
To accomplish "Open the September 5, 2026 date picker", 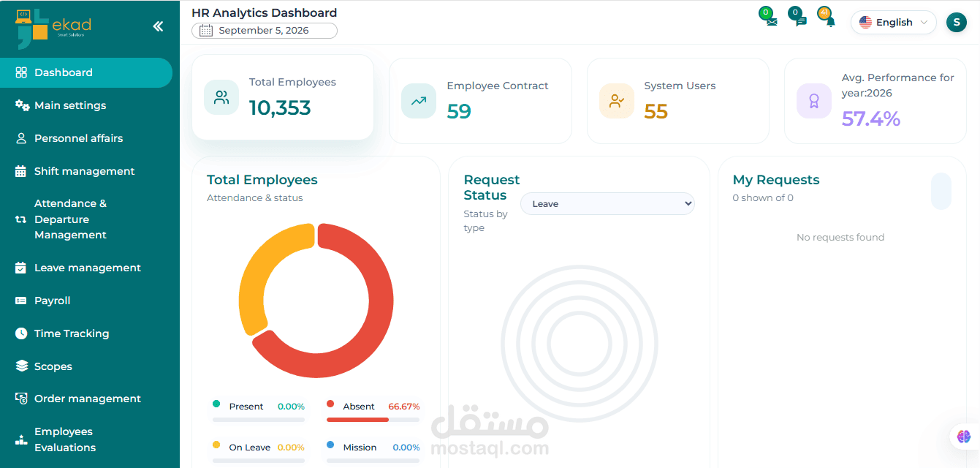I will tap(265, 31).
